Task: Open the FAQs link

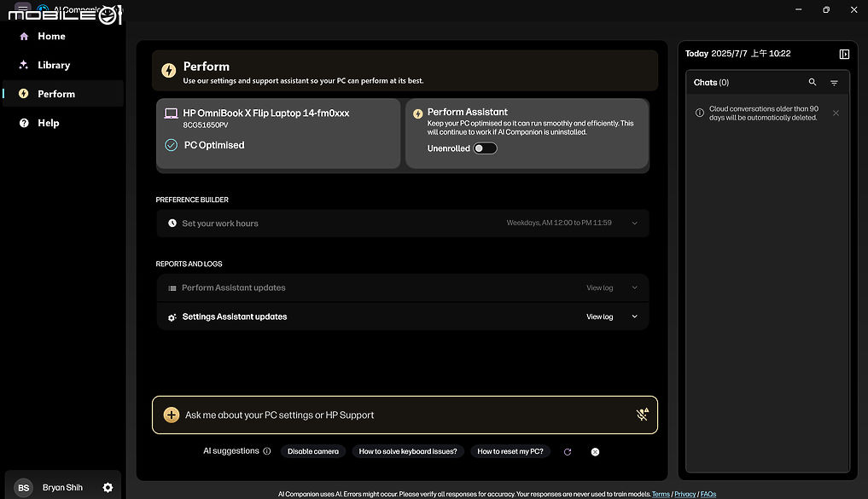Action: (x=708, y=494)
